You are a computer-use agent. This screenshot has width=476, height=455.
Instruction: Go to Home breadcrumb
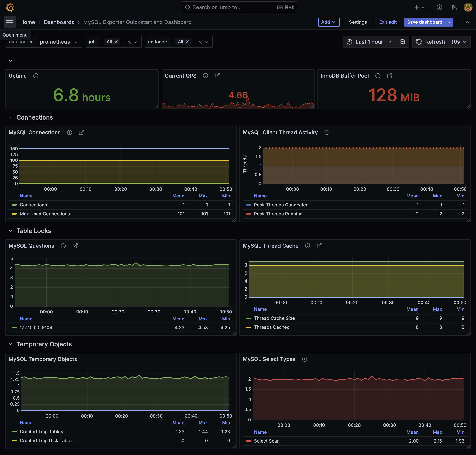pos(27,22)
